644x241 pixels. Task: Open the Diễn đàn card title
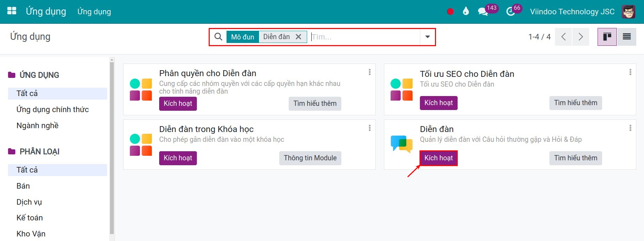[437, 129]
